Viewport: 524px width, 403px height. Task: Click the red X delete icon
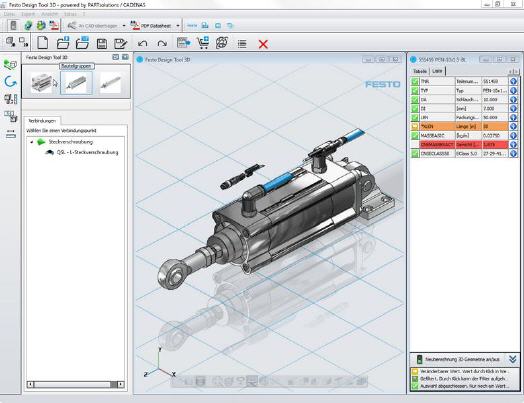(x=263, y=44)
